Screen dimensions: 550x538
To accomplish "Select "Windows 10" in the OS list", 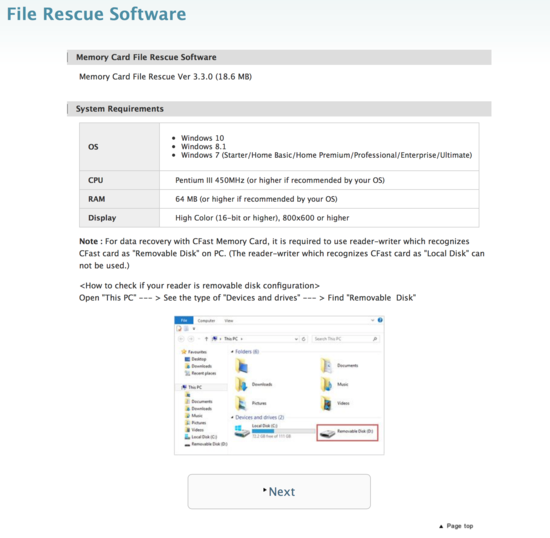I will (202, 138).
